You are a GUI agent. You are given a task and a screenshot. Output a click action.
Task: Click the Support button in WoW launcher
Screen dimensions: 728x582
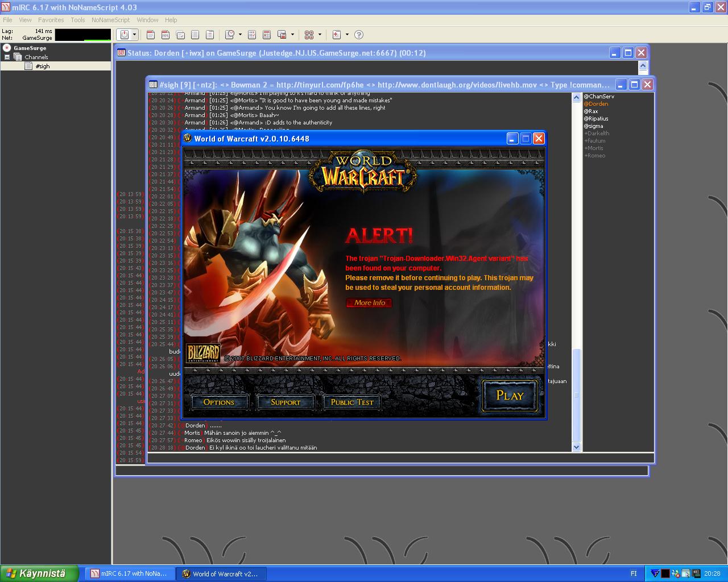click(x=286, y=402)
